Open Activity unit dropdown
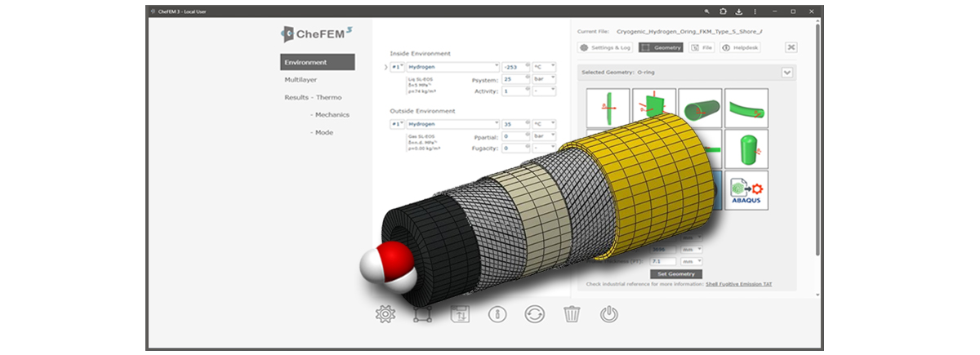Screen dimensions: 980x355 [x=544, y=91]
